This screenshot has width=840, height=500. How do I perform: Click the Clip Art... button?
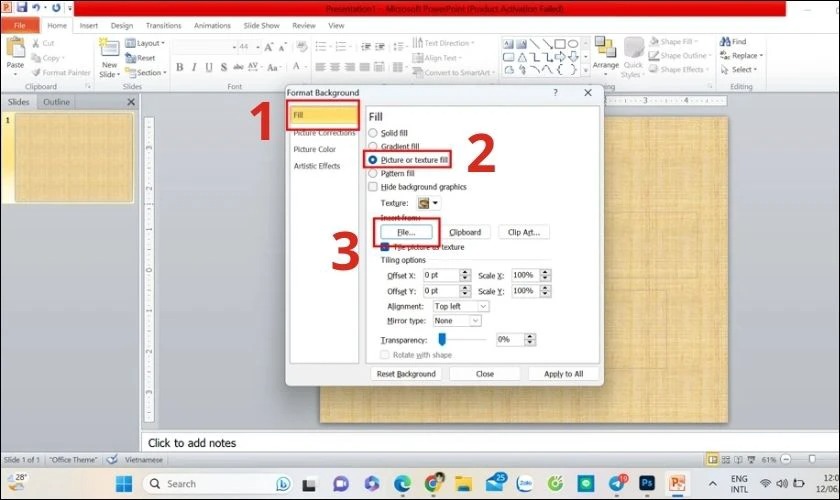point(524,232)
